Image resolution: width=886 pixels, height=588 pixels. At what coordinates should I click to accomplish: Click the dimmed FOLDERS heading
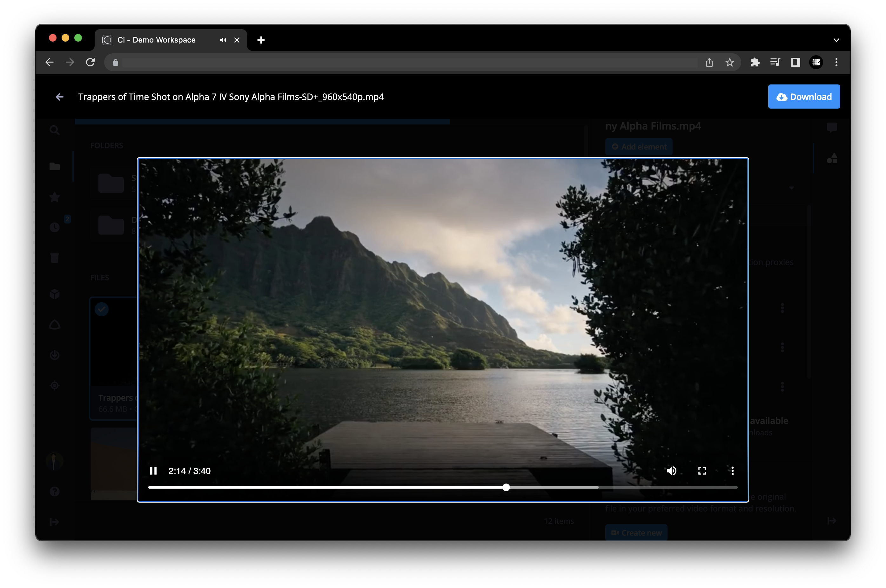(106, 145)
